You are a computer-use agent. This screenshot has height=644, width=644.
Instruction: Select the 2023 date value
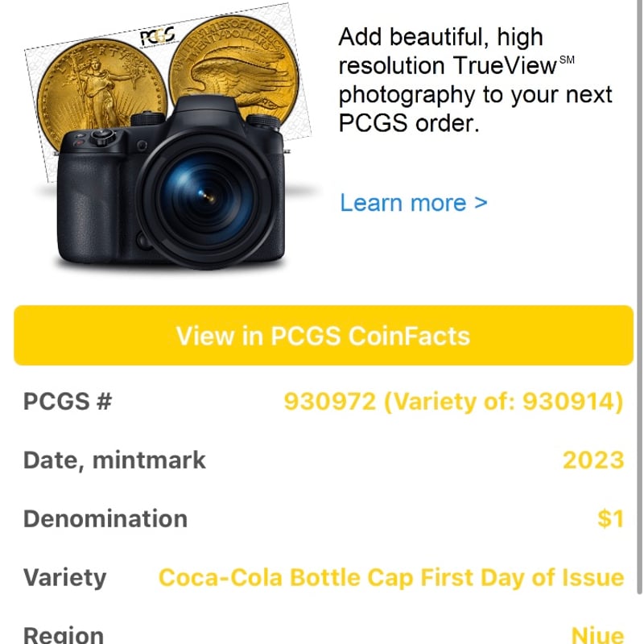(x=592, y=460)
